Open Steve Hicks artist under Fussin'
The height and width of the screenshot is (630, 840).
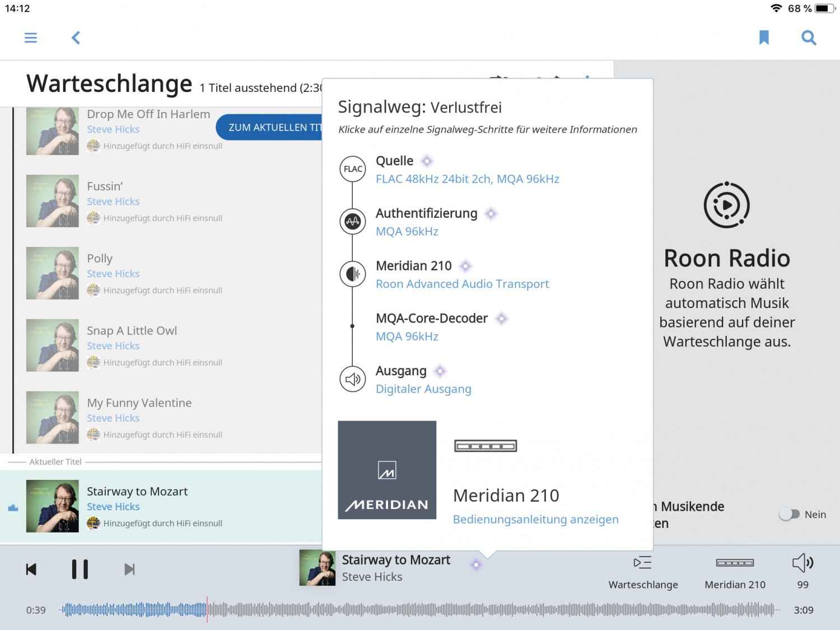point(113,202)
